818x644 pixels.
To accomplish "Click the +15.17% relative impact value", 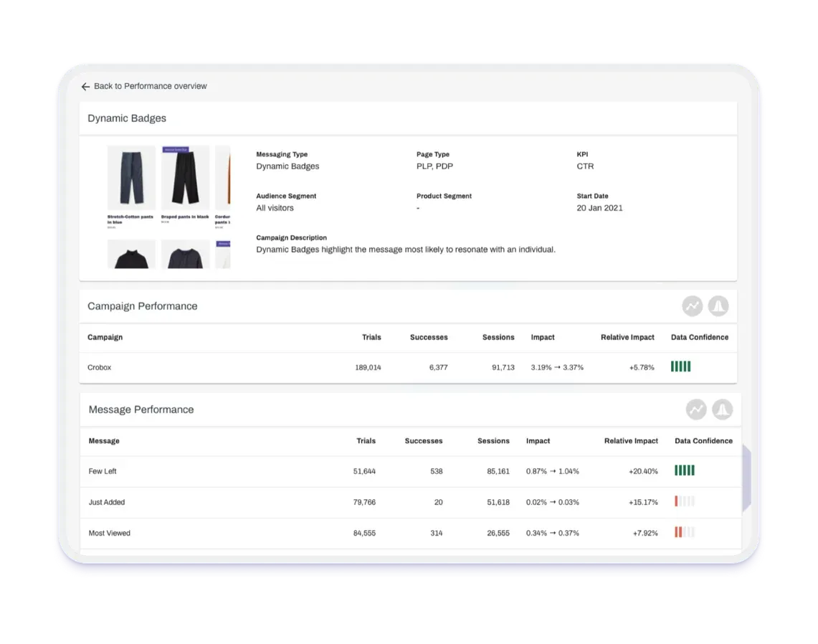I will click(643, 502).
